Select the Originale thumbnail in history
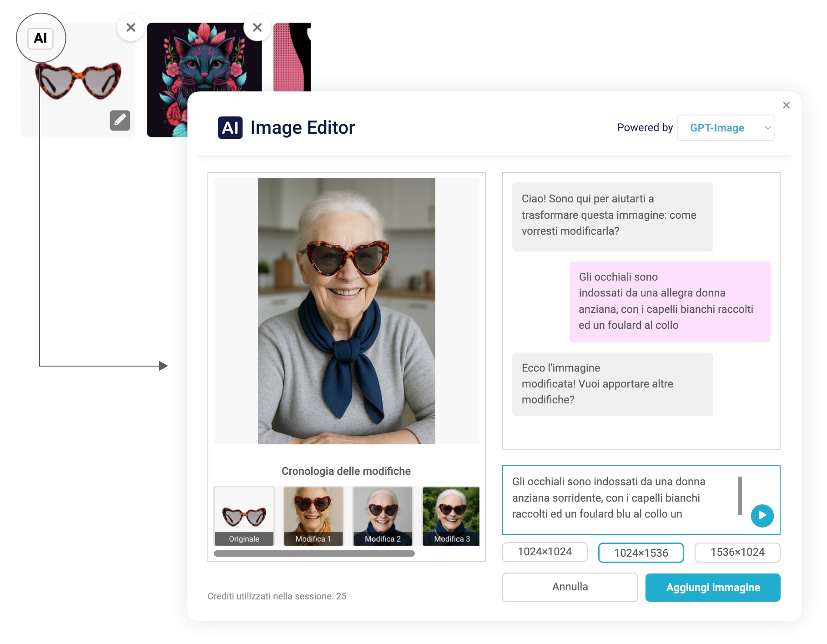The height and width of the screenshot is (644, 827). coord(244,516)
